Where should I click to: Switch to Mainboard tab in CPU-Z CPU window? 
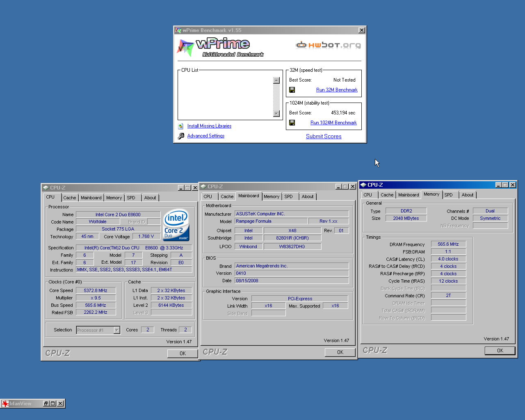(x=91, y=198)
